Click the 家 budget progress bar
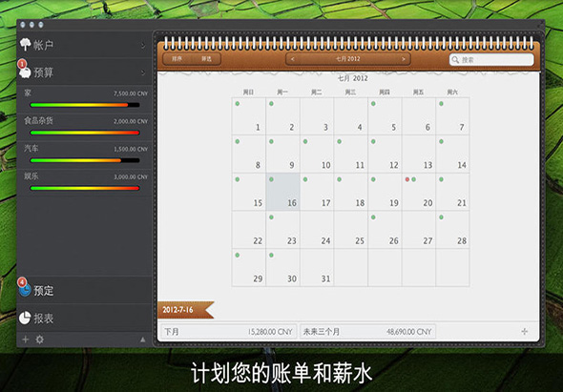The image size is (563, 392). tap(85, 105)
